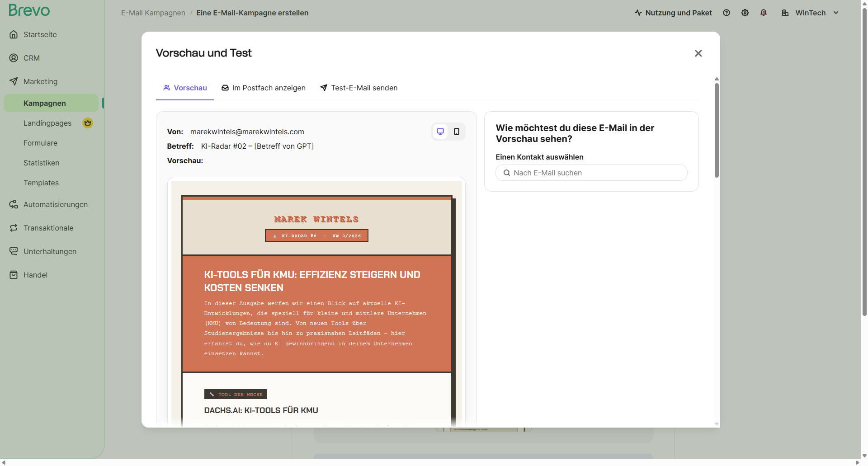868x466 pixels.
Task: Open CRM in the sidebar
Action: [x=31, y=58]
